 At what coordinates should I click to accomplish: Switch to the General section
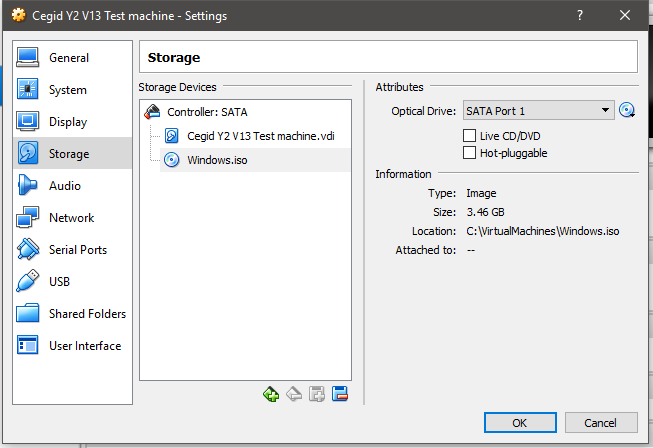click(72, 57)
